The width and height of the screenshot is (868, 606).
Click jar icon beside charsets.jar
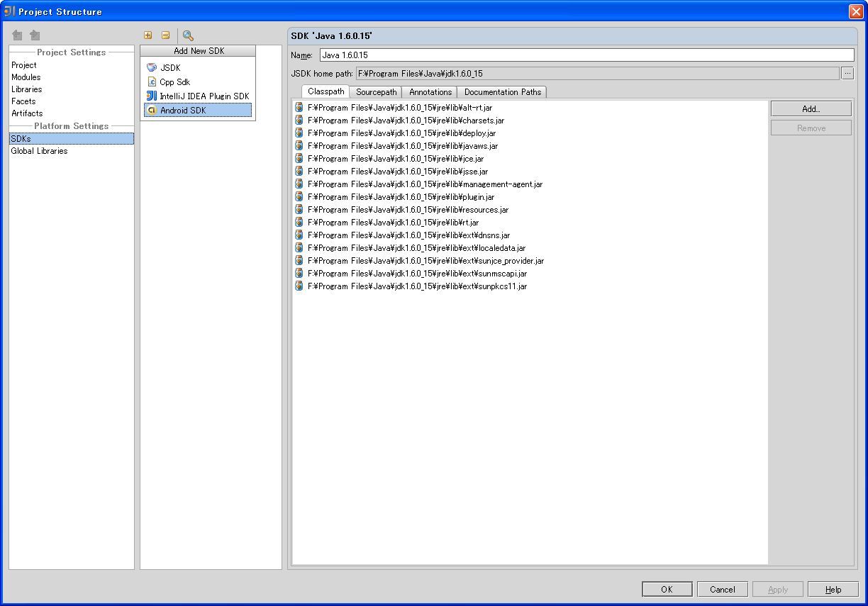(299, 120)
